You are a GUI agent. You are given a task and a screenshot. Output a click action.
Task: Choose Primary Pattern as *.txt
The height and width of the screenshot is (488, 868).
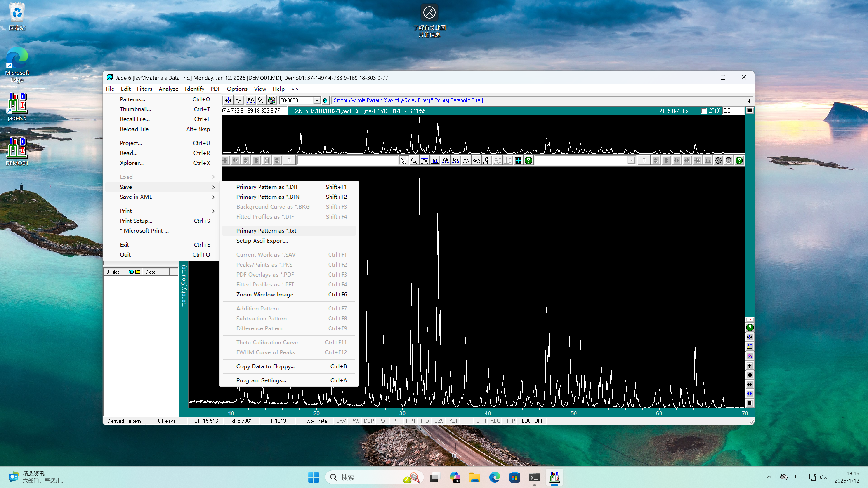266,231
